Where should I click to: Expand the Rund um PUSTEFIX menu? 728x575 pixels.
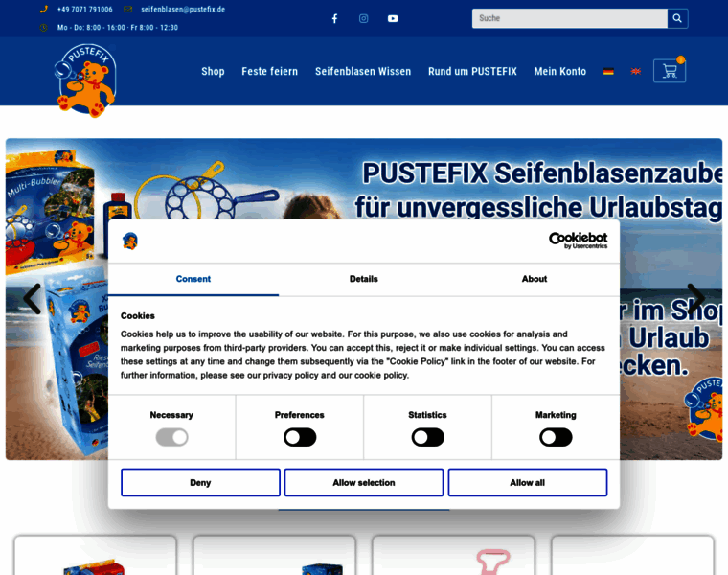[x=472, y=72]
